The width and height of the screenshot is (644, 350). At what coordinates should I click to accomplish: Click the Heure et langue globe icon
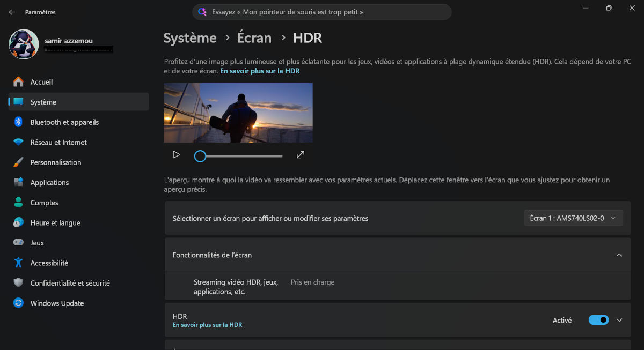[18, 222]
